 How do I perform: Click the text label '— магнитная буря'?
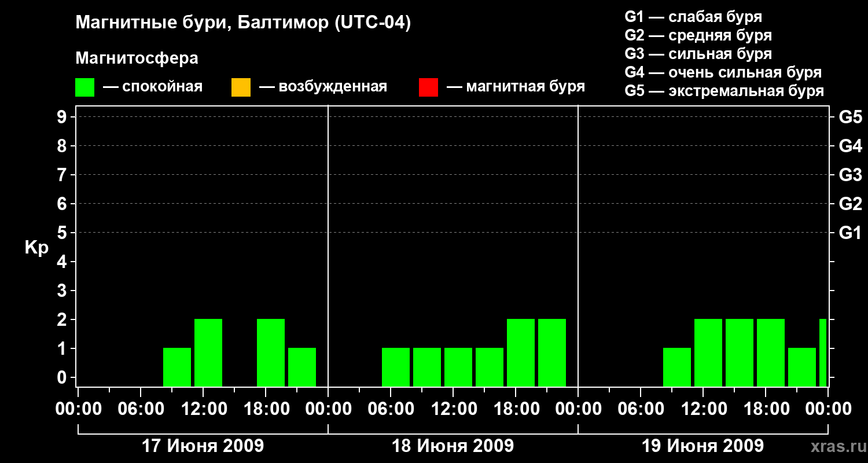516,87
